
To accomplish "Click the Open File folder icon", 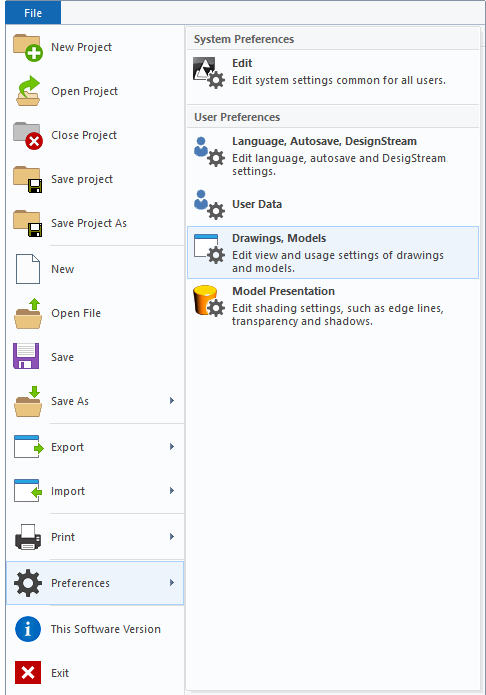I will pos(27,313).
